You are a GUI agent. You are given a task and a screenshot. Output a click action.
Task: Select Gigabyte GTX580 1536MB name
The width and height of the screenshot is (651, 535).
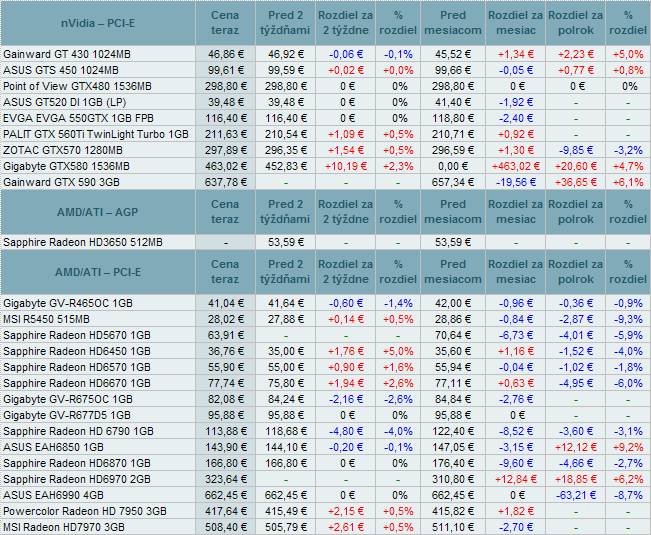point(66,166)
